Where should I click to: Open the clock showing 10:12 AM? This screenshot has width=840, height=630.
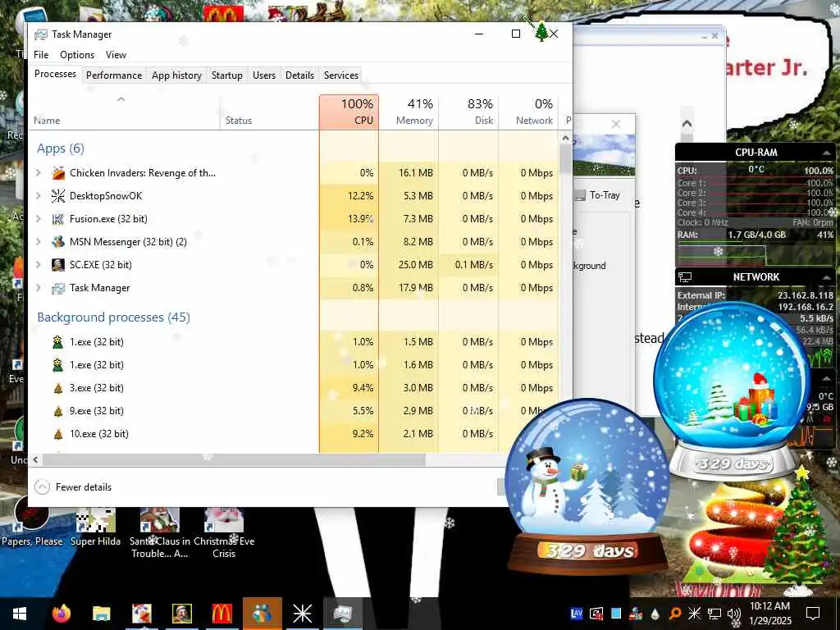pyautogui.click(x=769, y=614)
